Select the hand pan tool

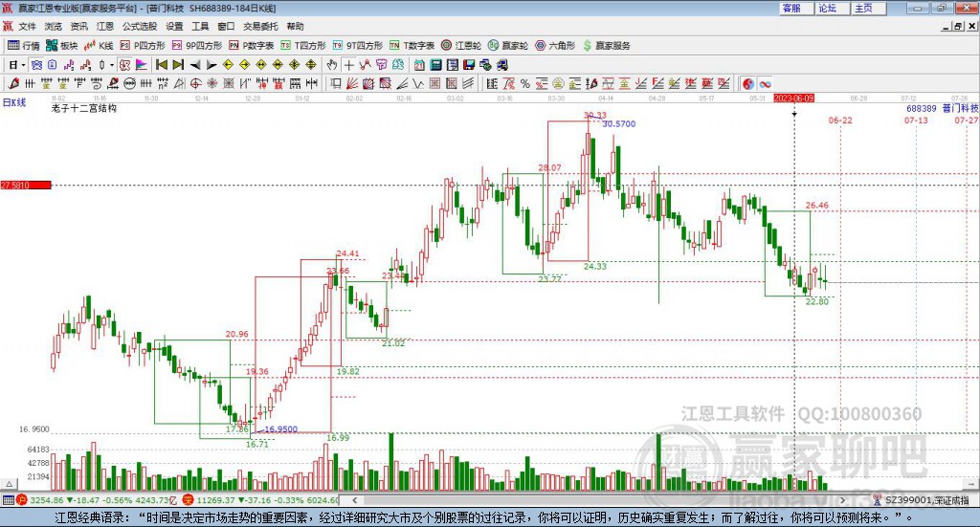coord(332,65)
